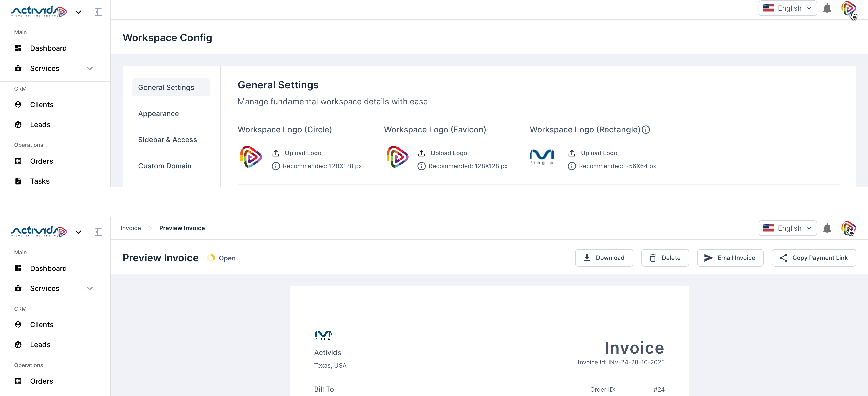Go to Invoice breadcrumb link
The image size is (868, 396).
[x=131, y=228]
